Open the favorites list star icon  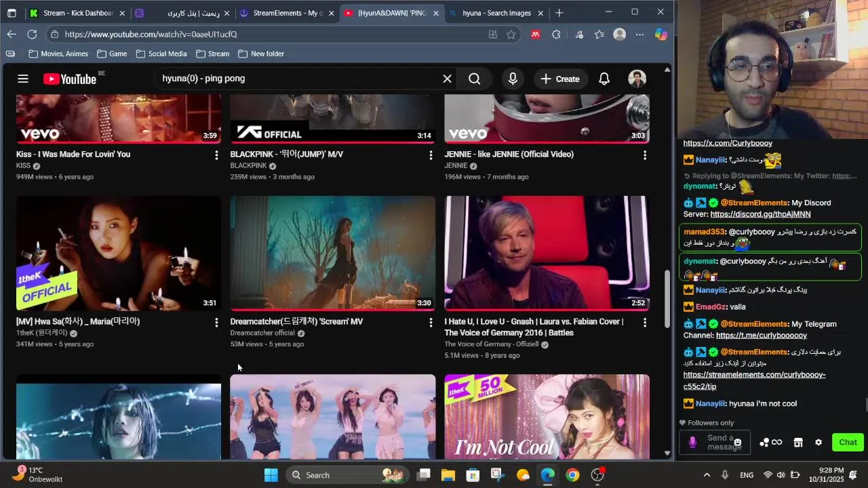click(599, 34)
